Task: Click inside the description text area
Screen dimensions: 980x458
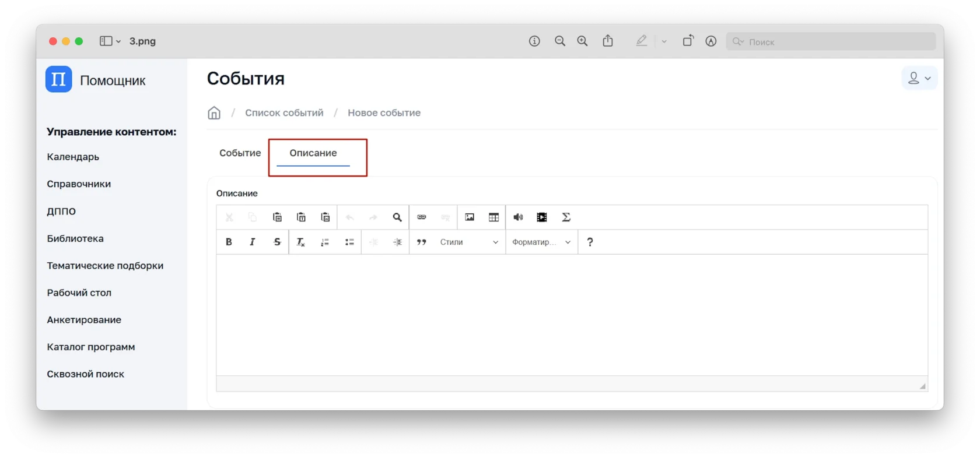Action: pyautogui.click(x=572, y=315)
